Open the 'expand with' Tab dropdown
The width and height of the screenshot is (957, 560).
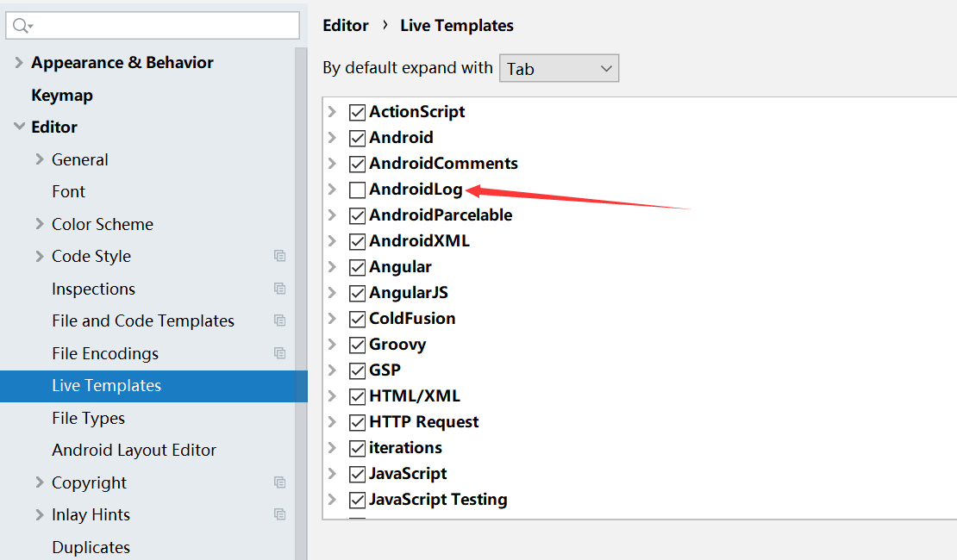tap(559, 69)
